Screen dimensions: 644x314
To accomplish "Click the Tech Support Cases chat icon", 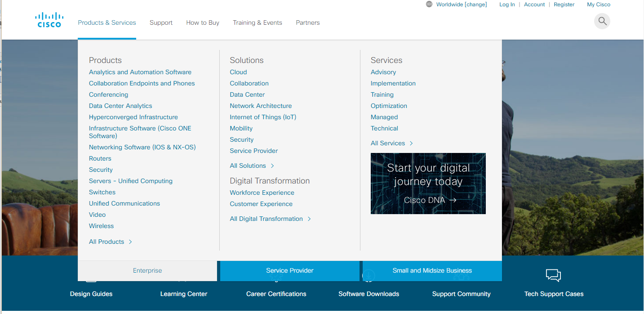I will tap(553, 275).
